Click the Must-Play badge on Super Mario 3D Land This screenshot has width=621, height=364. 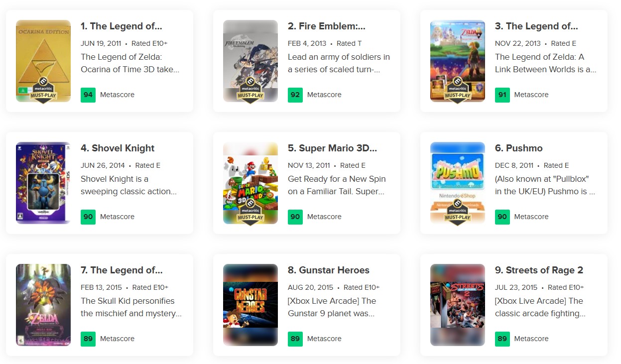(x=250, y=213)
